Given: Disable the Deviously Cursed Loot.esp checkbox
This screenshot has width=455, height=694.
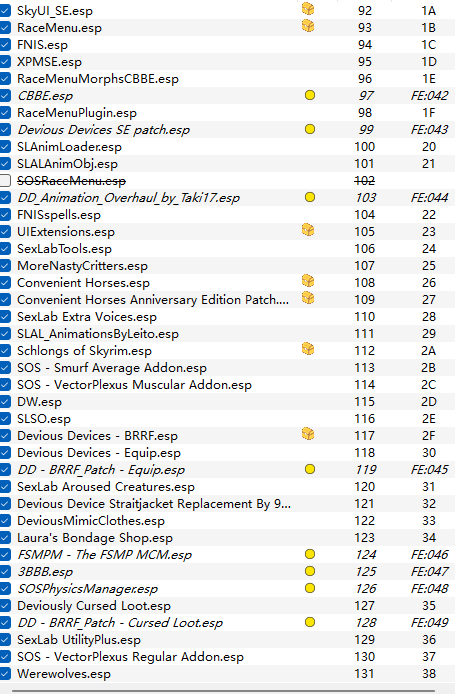Looking at the screenshot, I should (x=5, y=605).
